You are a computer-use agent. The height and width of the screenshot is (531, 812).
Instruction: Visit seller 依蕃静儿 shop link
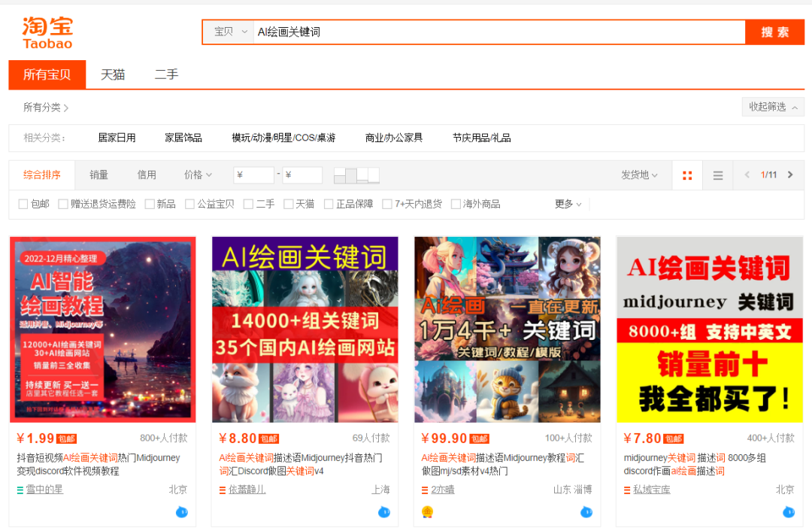[x=247, y=490]
